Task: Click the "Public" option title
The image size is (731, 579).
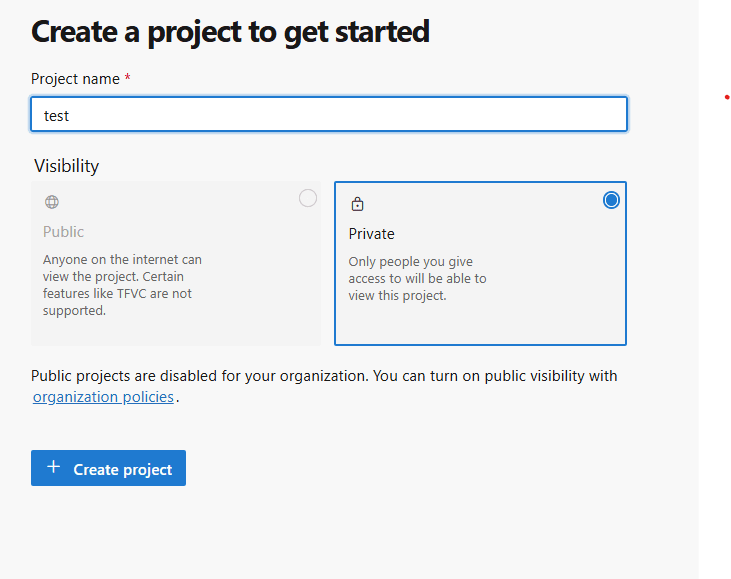Action: tap(63, 232)
